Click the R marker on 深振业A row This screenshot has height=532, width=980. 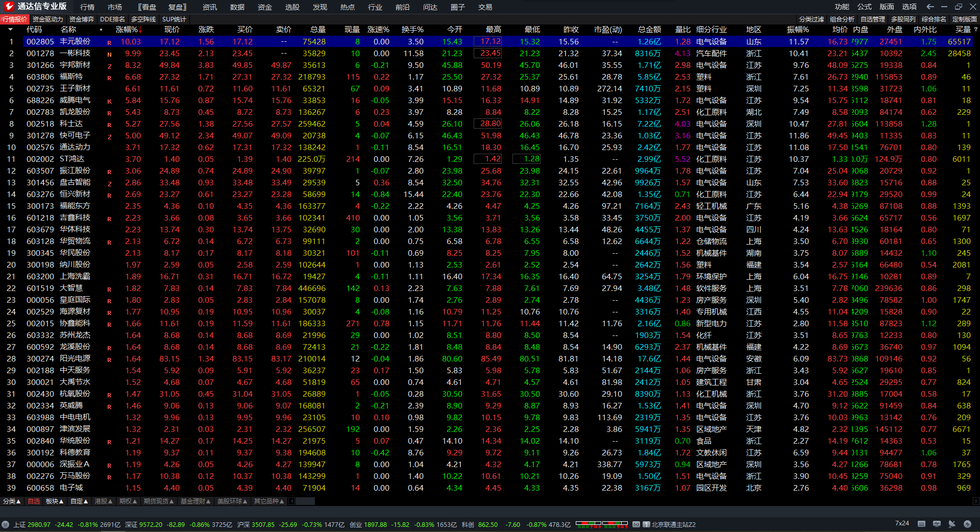(x=109, y=466)
